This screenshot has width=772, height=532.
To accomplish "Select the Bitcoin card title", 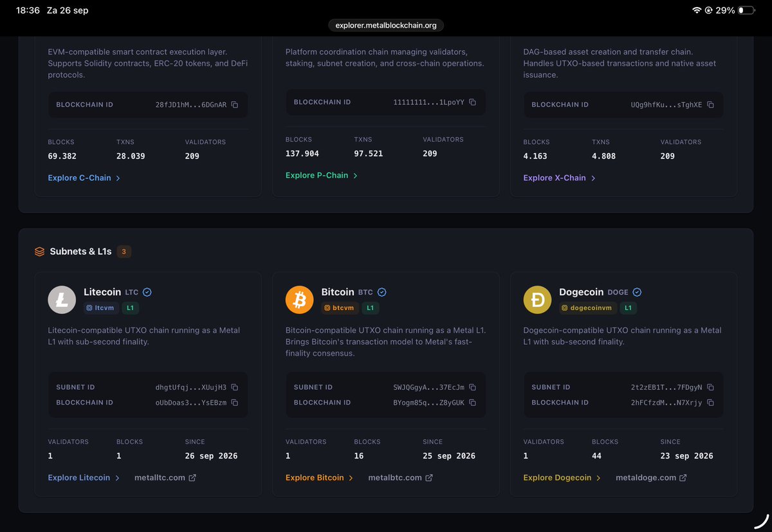I will [x=338, y=292].
